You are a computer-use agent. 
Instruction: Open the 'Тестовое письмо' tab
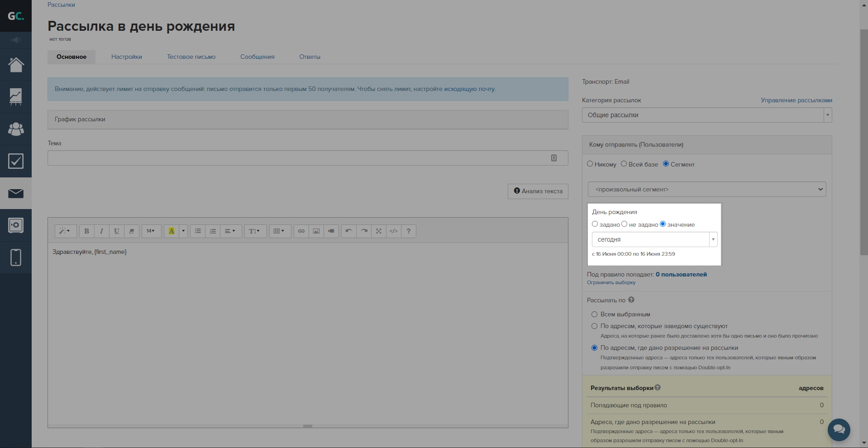click(x=191, y=57)
